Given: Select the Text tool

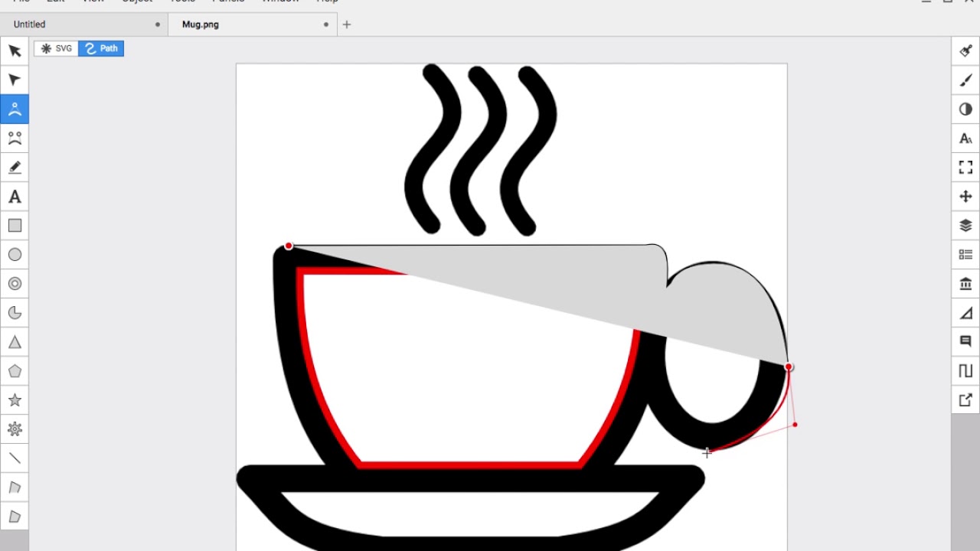Looking at the screenshot, I should click(x=15, y=197).
